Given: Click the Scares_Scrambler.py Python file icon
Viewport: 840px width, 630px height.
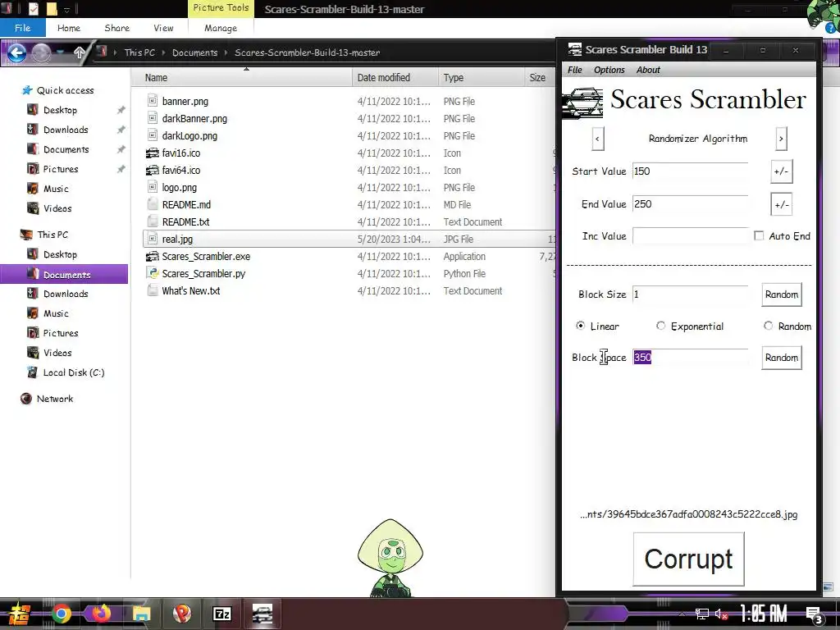Looking at the screenshot, I should point(153,273).
